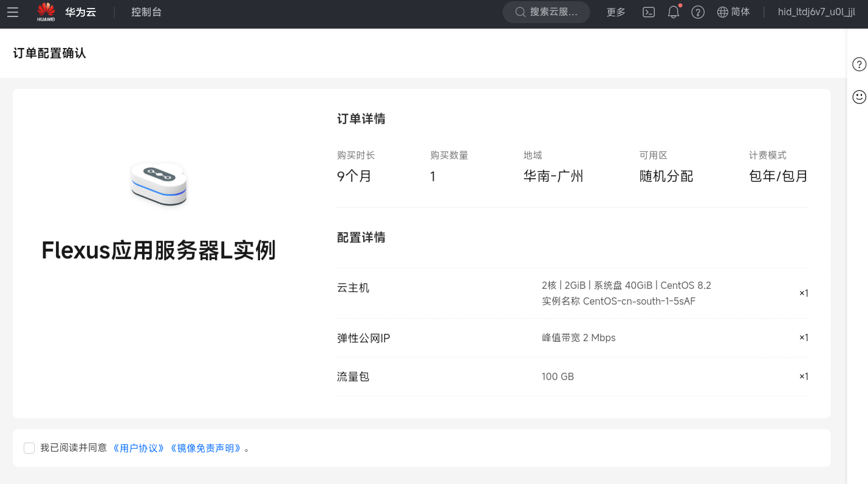The width and height of the screenshot is (868, 484).
Task: Click the 9个月 purchase duration value
Action: click(x=354, y=176)
